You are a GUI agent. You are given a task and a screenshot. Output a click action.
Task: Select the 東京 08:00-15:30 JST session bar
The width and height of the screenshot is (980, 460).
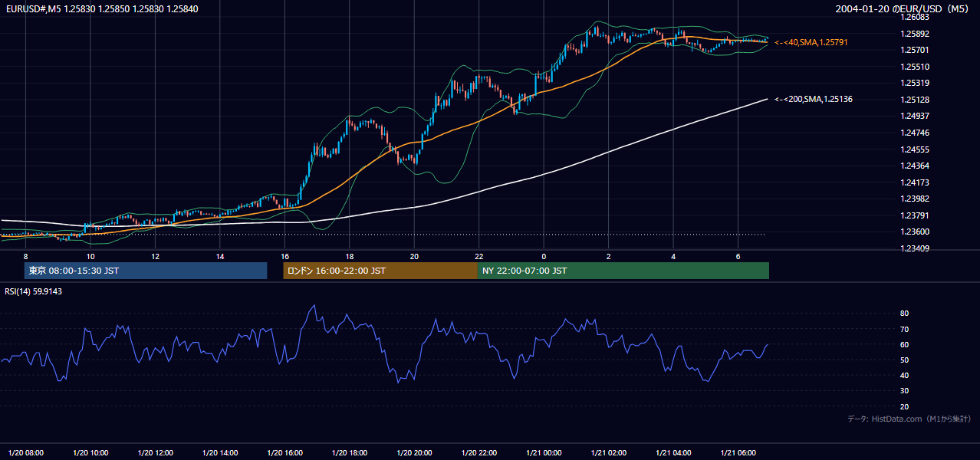click(146, 271)
